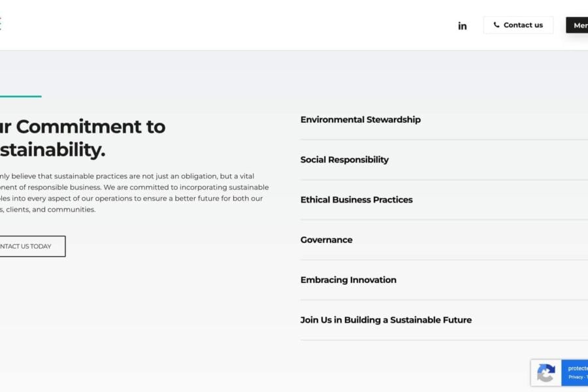Expand the Governance accordion item
The image size is (588, 392).
tap(326, 240)
